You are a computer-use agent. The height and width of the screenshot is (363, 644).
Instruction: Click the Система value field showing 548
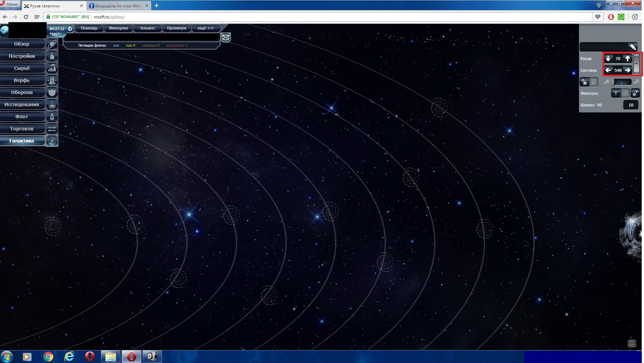(618, 70)
